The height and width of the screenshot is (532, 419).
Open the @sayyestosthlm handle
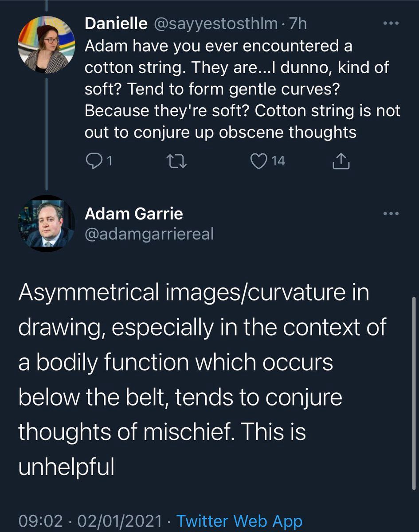[215, 23]
